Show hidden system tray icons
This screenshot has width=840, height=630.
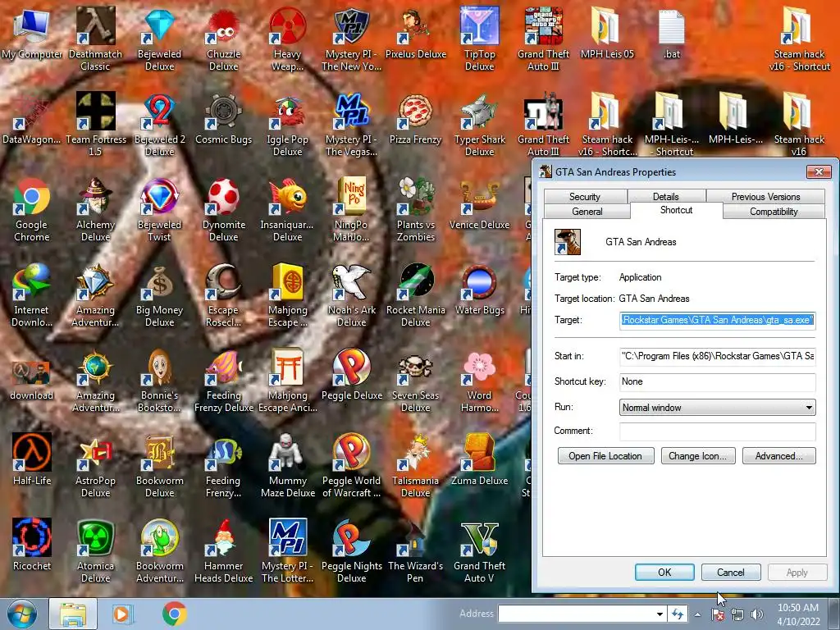697,614
